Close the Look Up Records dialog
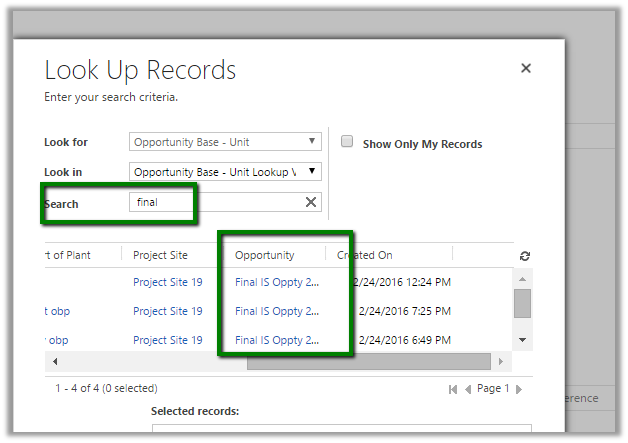628x443 pixels. click(526, 69)
